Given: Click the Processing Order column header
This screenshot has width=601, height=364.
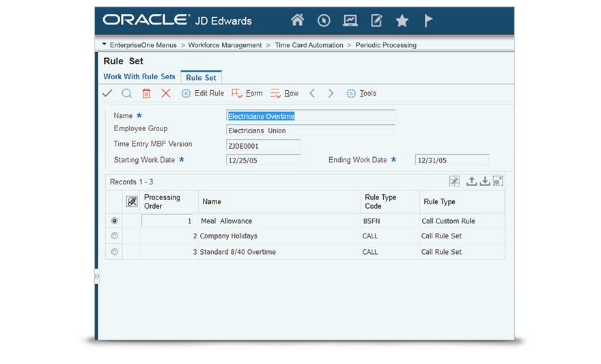Looking at the screenshot, I should pos(169,201).
